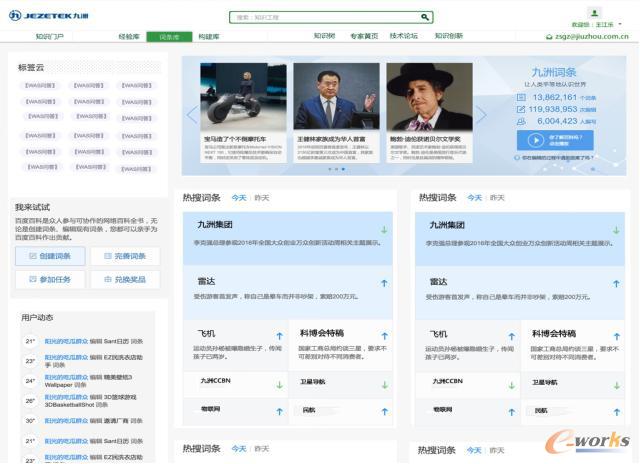The width and height of the screenshot is (640, 464).
Task: Open the 经验库 nav tab
Action: coord(129,36)
